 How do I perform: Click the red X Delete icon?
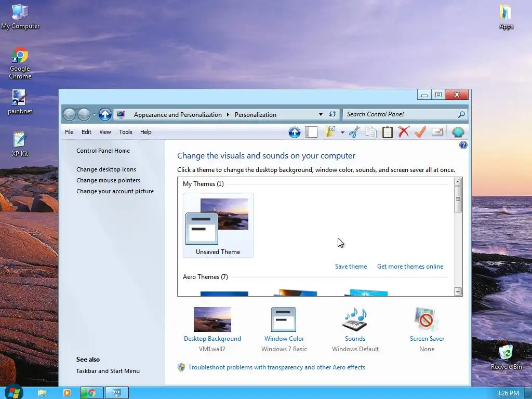(x=403, y=132)
